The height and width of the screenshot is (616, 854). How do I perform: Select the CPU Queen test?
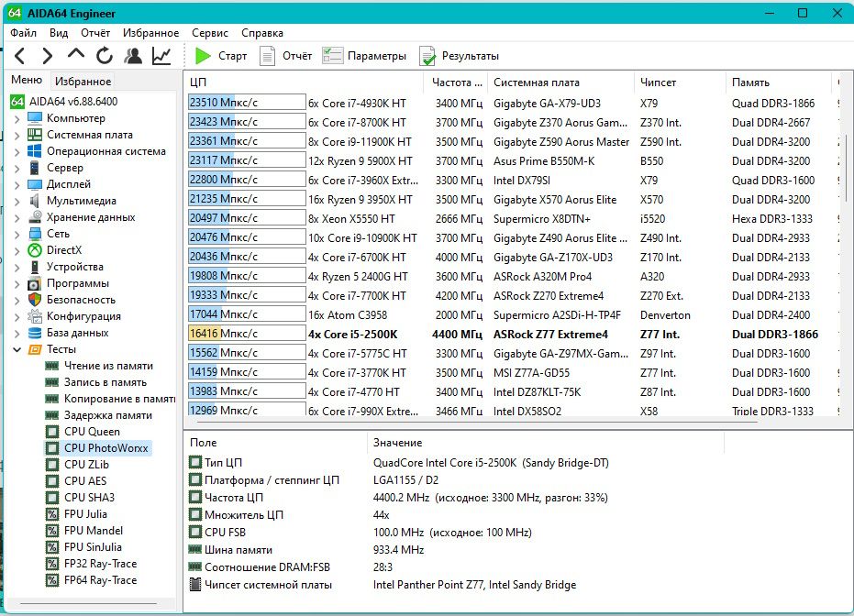click(92, 432)
